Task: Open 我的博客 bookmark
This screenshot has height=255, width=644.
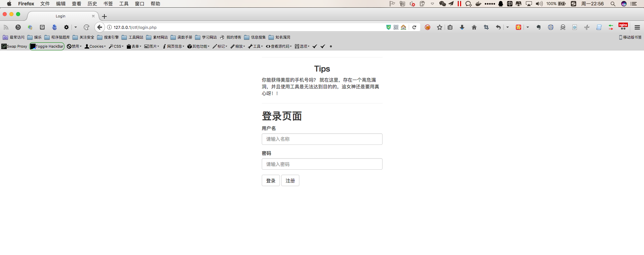Action: (231, 37)
